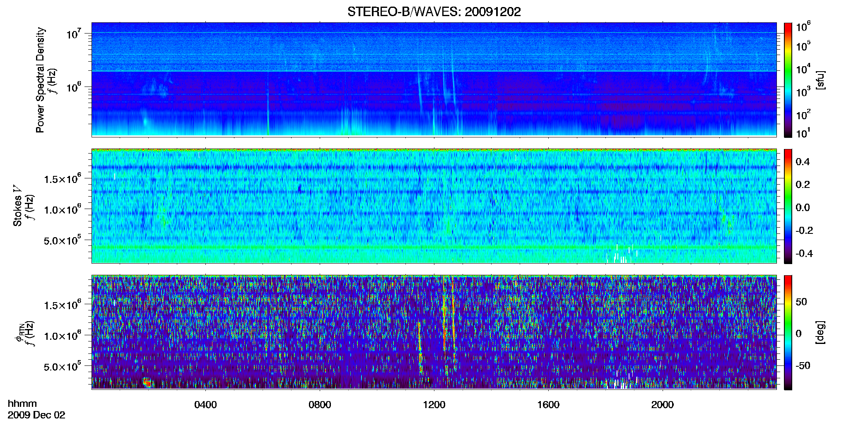Click the 10^3 label on sfu colorbar

[x=803, y=91]
